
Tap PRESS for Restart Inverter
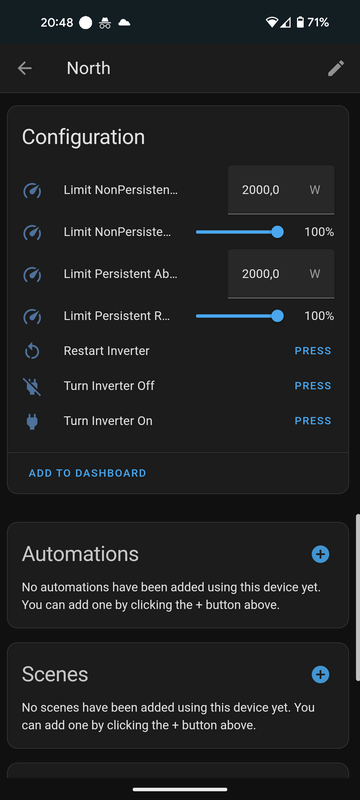point(313,351)
